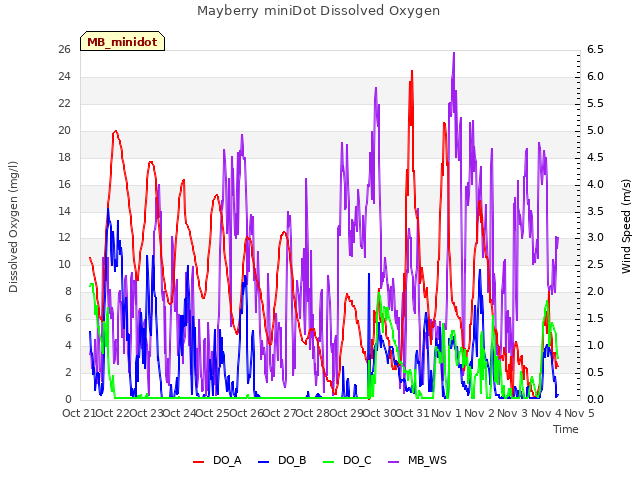640x480 pixels.
Task: Click the 26 value on left axis
Action: point(64,49)
